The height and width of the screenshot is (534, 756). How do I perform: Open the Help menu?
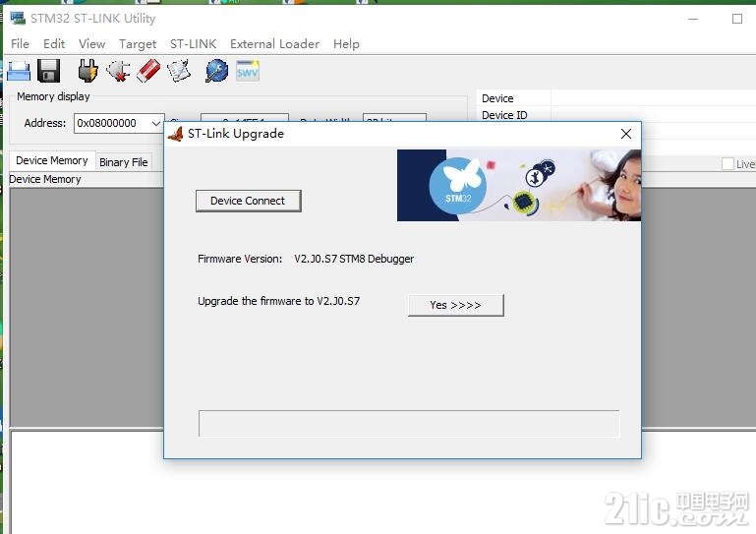(x=346, y=44)
